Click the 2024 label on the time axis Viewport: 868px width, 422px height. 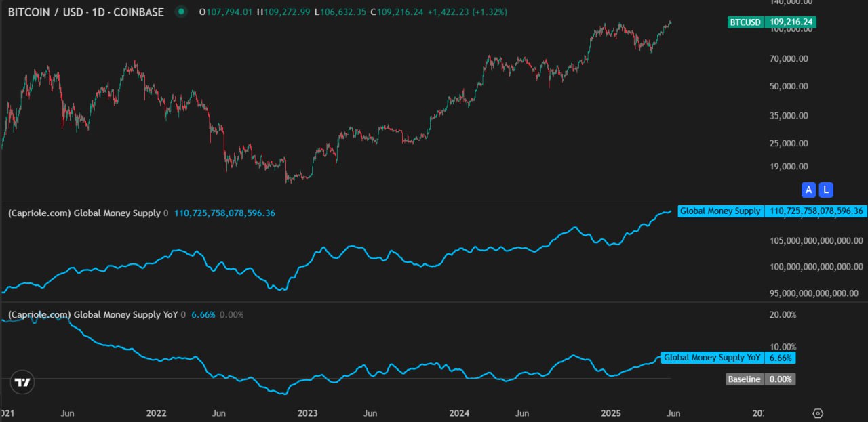(x=459, y=413)
